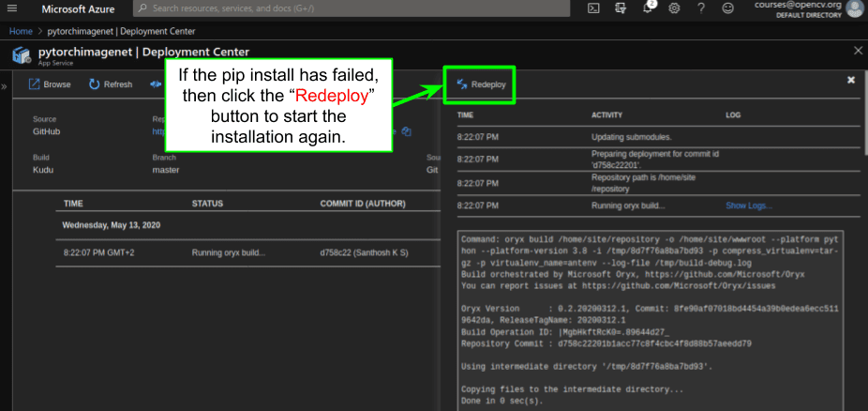Select the STATUS column header

pyautogui.click(x=207, y=204)
